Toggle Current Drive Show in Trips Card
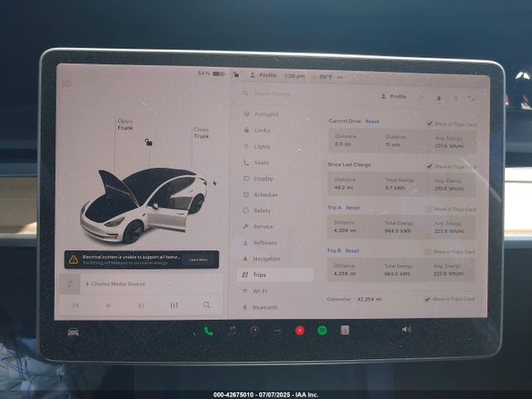The height and width of the screenshot is (399, 532). tap(430, 124)
